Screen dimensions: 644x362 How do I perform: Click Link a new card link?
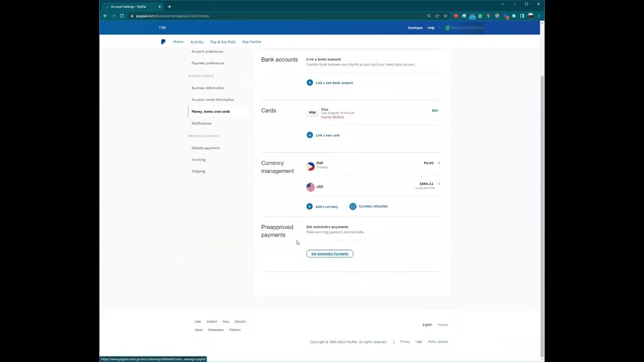[327, 135]
